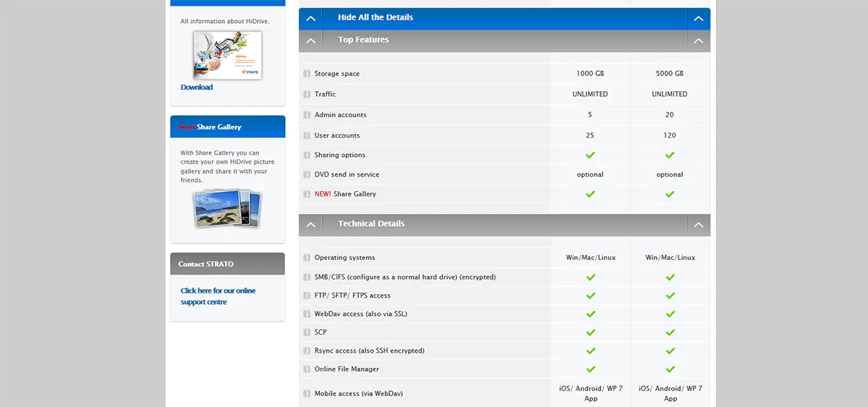This screenshot has width=868, height=407.
Task: Click info icon beside Traffic row
Action: click(x=307, y=94)
